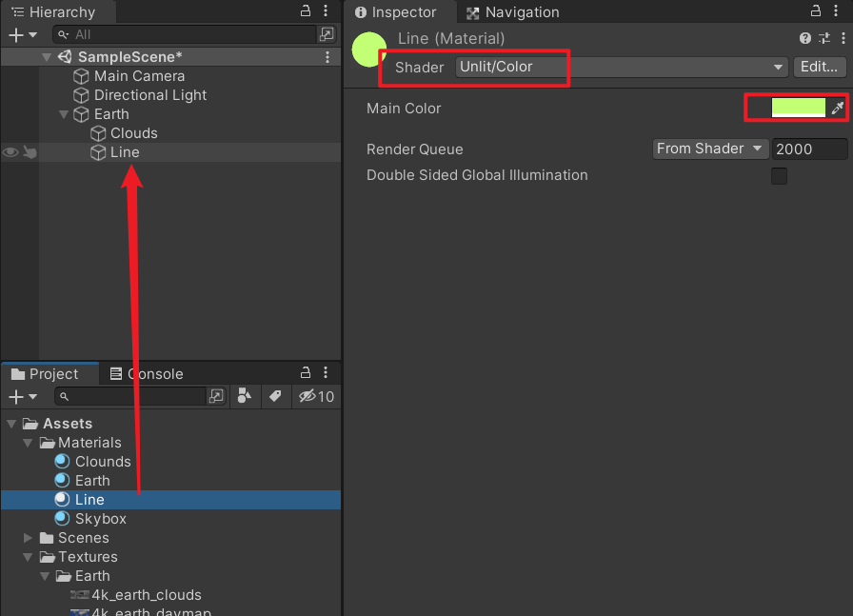Collapse the Earth object in the Hierarchy
853x616 pixels.
64,113
